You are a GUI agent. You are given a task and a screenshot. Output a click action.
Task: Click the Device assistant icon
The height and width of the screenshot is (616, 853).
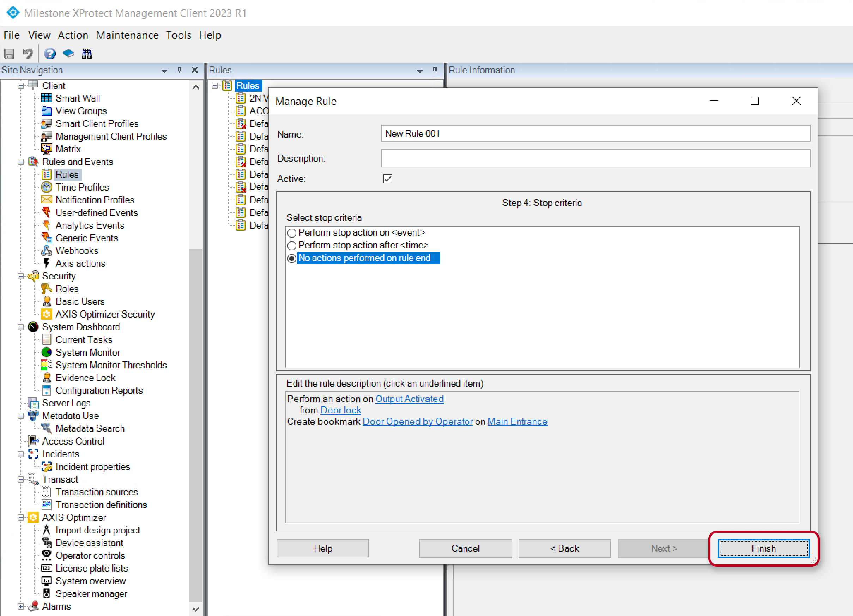coord(46,543)
